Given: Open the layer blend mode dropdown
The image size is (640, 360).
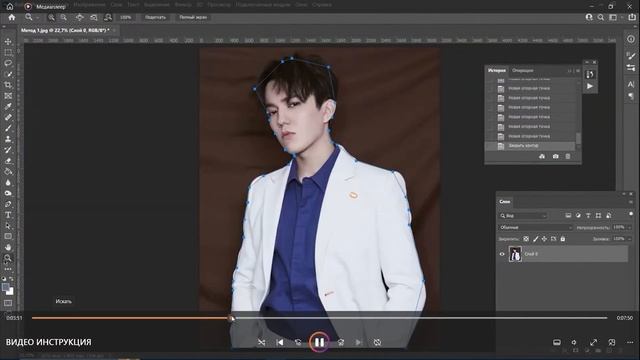Looking at the screenshot, I should tap(535, 227).
